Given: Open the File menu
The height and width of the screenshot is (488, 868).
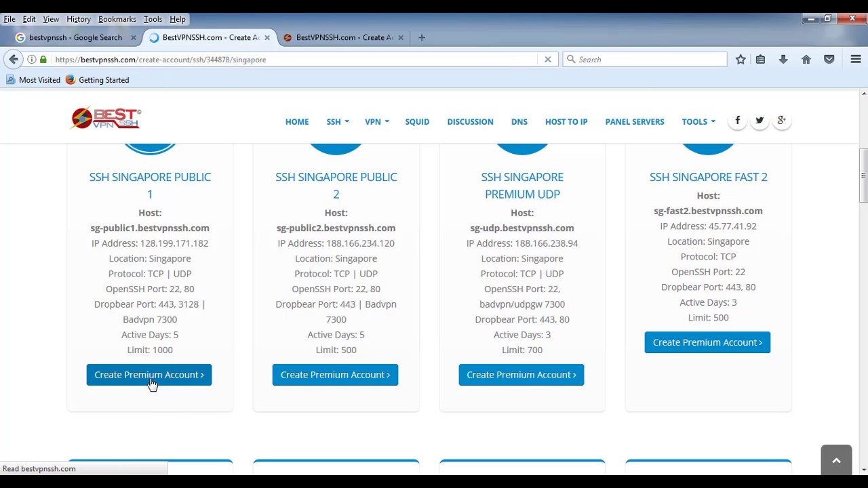Looking at the screenshot, I should [x=9, y=19].
